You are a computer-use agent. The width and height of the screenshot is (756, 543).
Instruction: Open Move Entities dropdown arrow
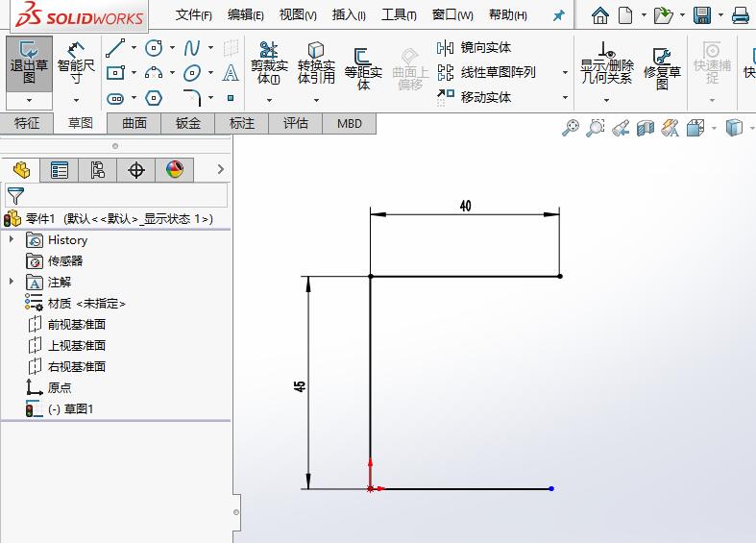click(x=565, y=98)
